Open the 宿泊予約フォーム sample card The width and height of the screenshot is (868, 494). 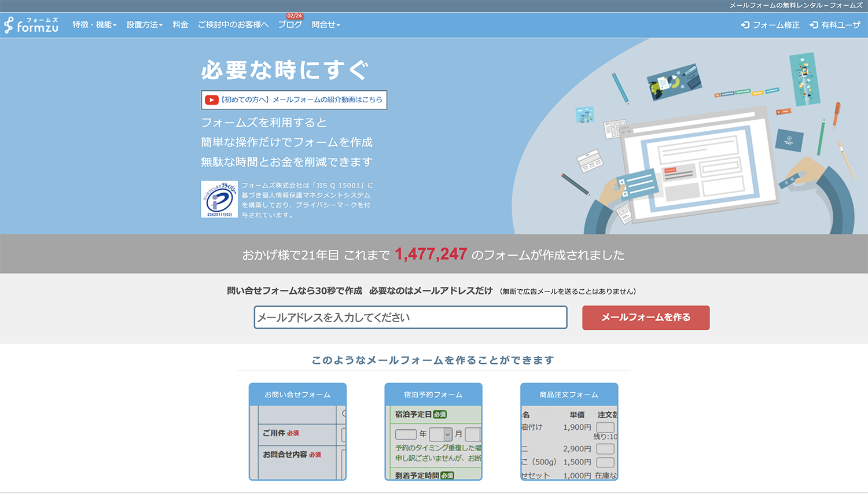point(433,432)
